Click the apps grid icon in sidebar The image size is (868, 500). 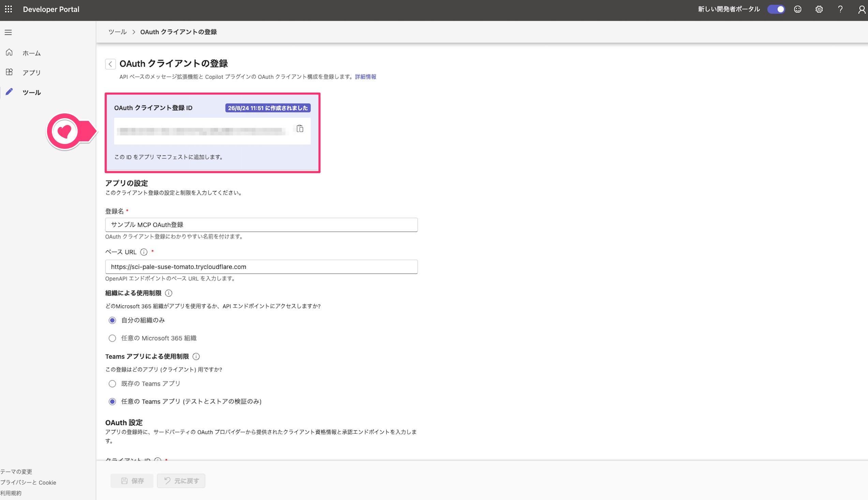click(x=9, y=72)
